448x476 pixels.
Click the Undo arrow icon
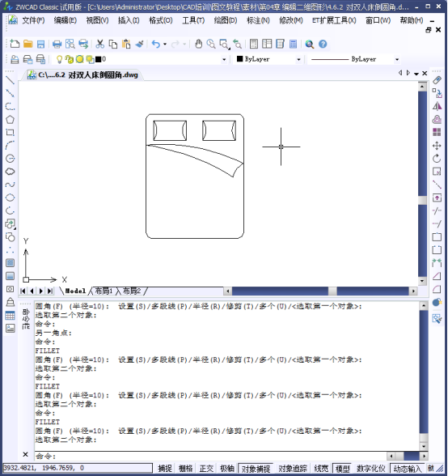point(156,44)
